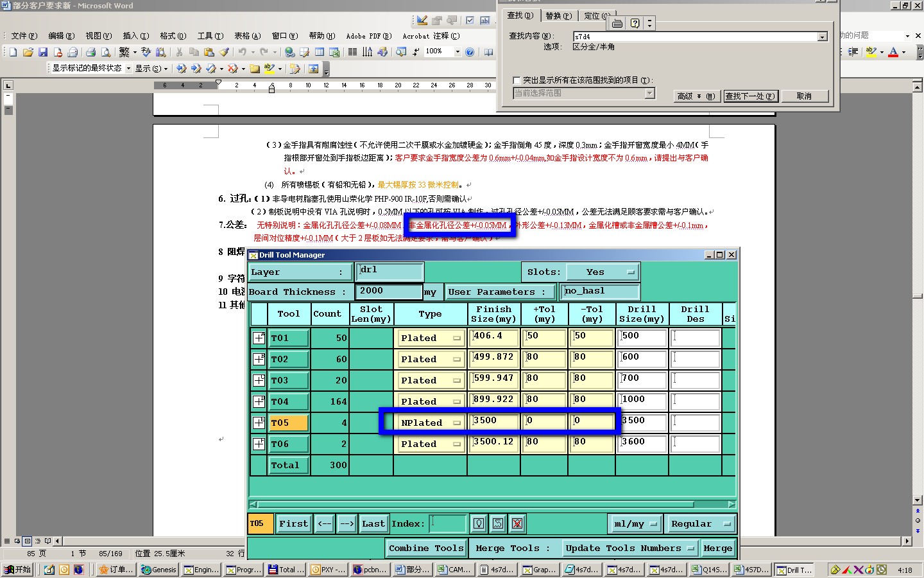Image resolution: width=924 pixels, height=578 pixels.
Task: Switch to the 替换(P) tab
Action: tap(558, 15)
